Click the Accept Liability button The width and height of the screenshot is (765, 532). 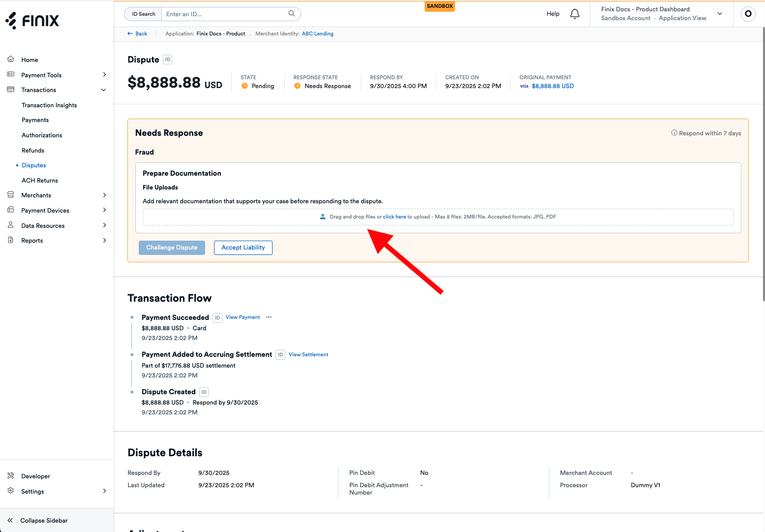243,248
